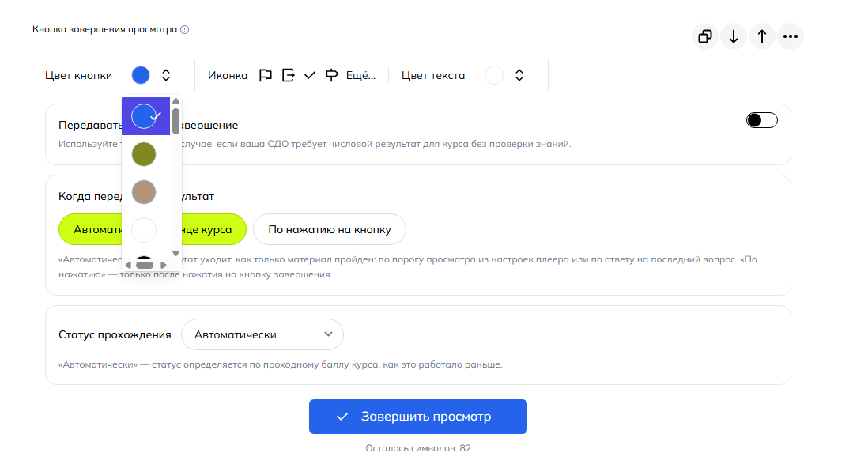Screen dimensions: 868x468
Task: Click the color list's scroll-up arrow
Action: (176, 101)
